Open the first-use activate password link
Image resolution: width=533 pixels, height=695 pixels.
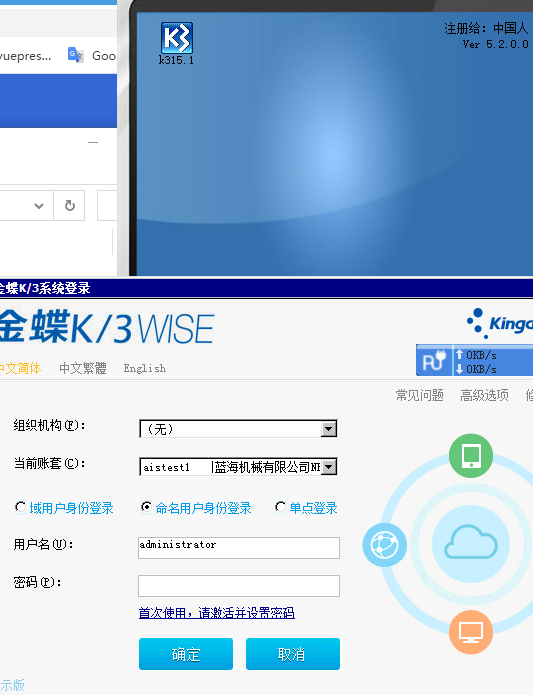point(217,613)
